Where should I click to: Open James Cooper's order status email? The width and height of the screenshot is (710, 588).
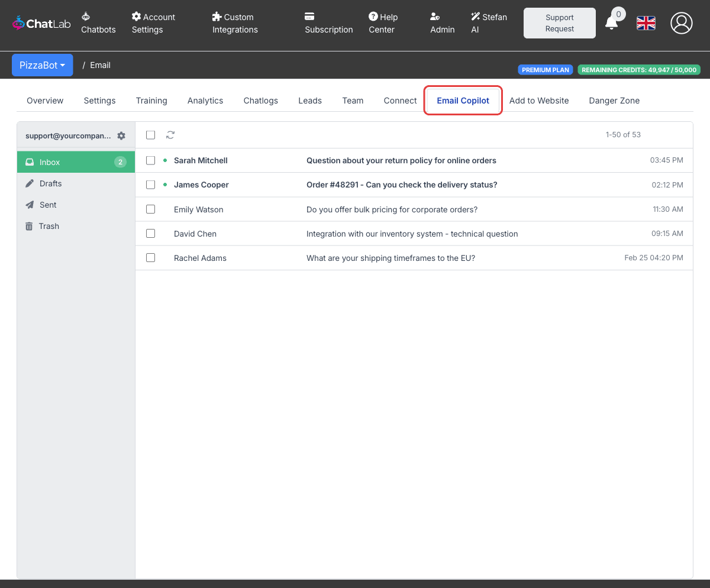coord(401,185)
